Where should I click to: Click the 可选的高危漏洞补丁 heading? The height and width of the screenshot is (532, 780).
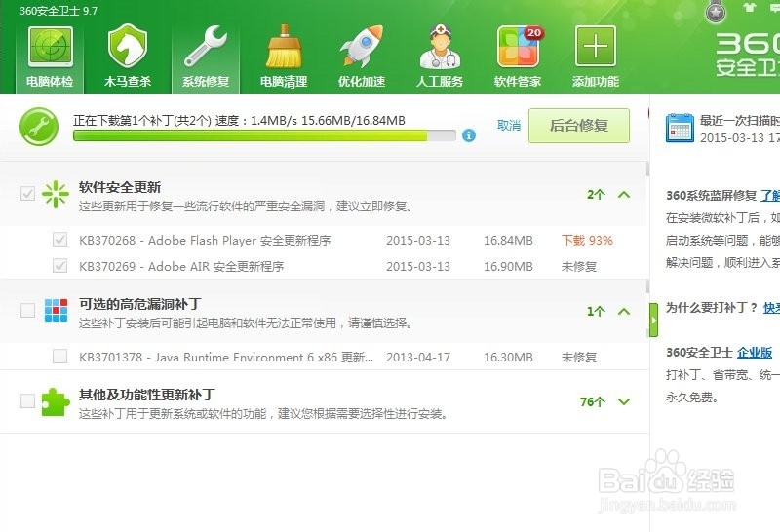coord(140,304)
